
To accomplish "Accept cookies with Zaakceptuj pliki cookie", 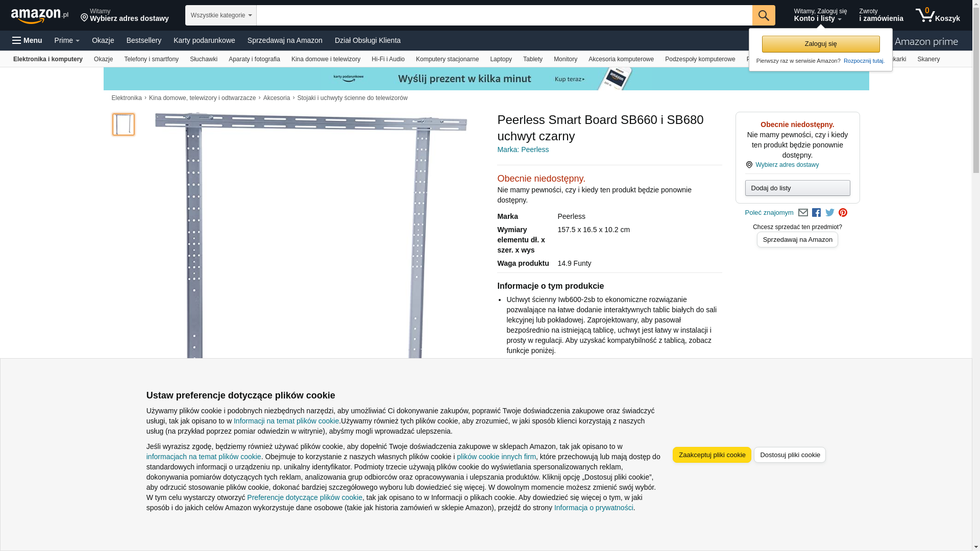I will coord(712,455).
